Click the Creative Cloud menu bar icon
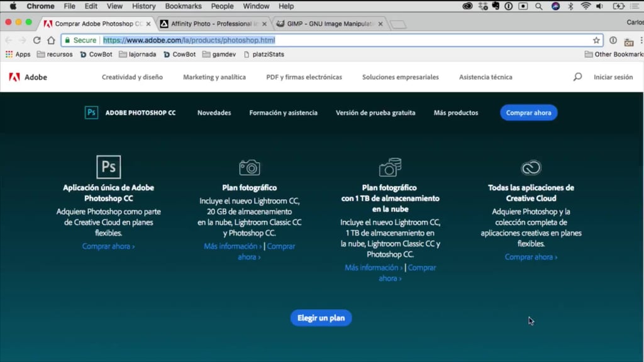 pos(467,6)
